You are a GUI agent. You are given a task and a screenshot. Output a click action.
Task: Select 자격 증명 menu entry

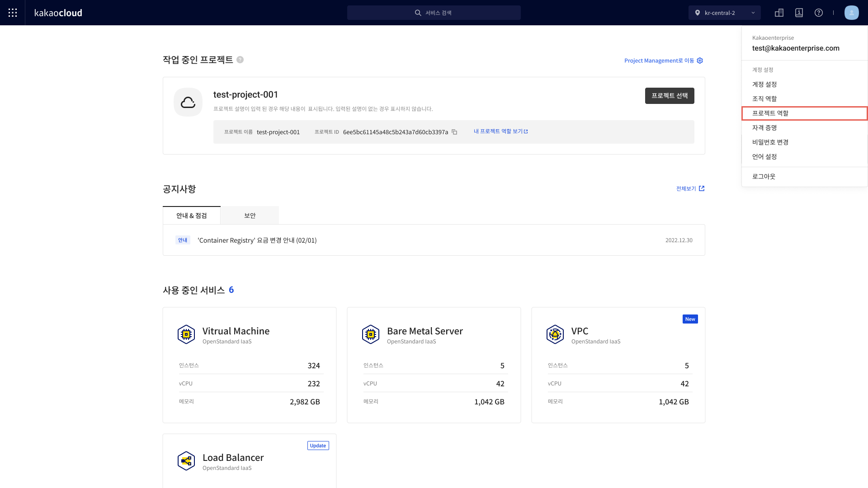coord(805,128)
